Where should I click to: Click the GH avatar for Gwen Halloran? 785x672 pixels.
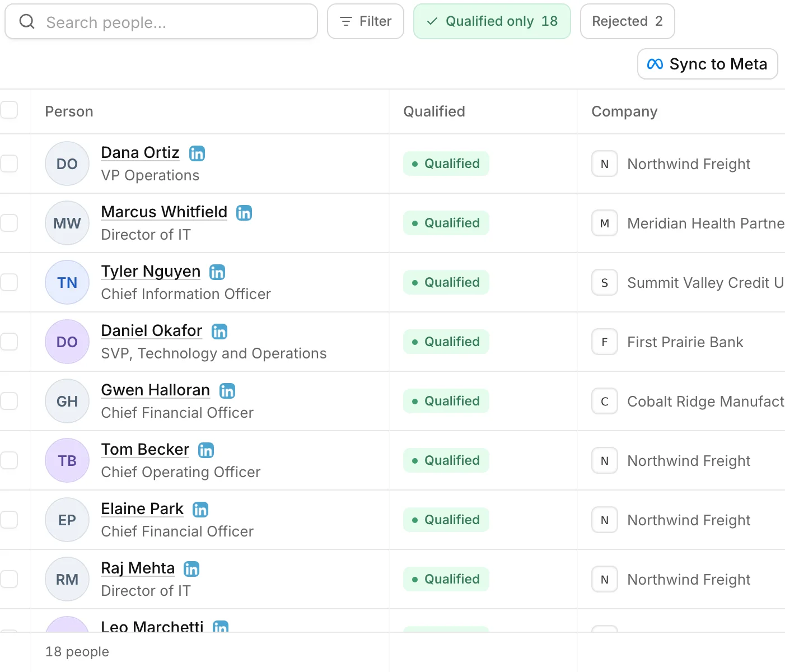(x=67, y=401)
